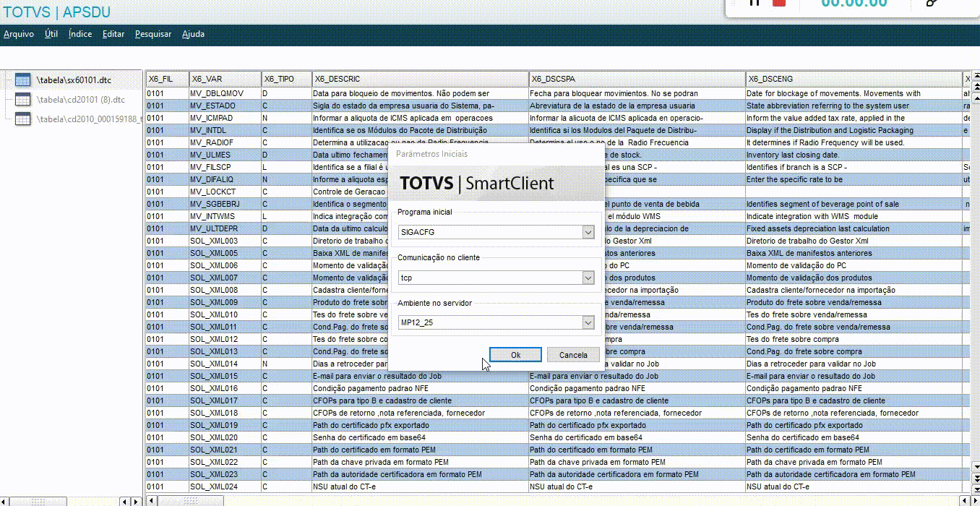Expand the Comunicação no cliente dropdown arrow
Image resolution: width=980 pixels, height=506 pixels.
tap(588, 278)
